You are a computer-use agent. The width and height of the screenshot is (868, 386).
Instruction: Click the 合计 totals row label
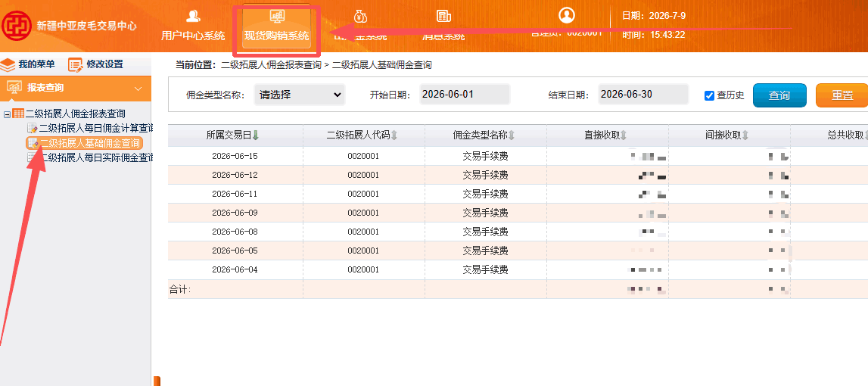pyautogui.click(x=180, y=289)
